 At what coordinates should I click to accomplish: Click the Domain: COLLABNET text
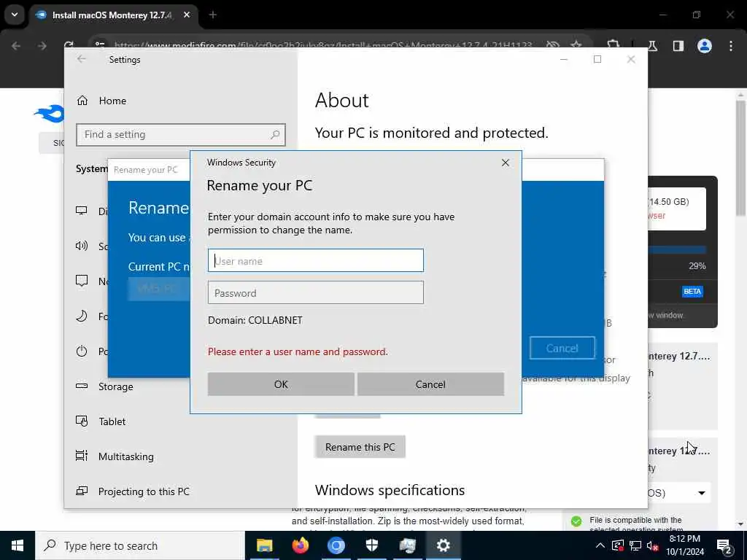coord(255,320)
